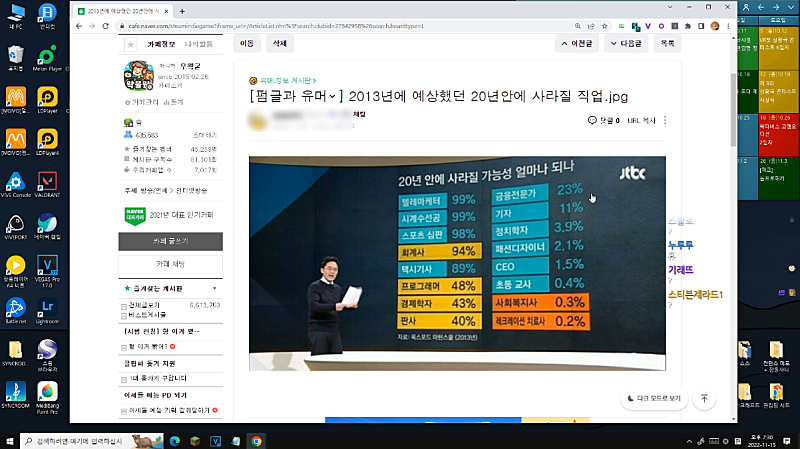
Task: Open VIVEPORT desktop shortcut
Action: point(16,227)
